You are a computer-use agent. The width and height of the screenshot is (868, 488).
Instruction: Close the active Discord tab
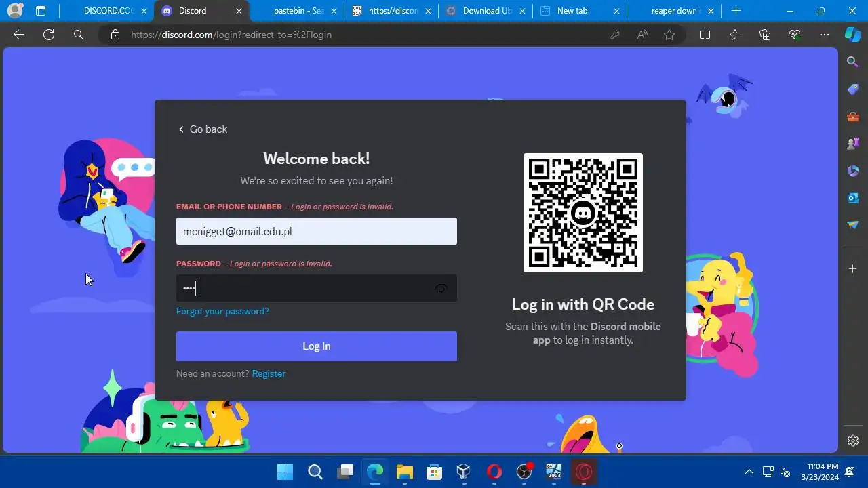(x=239, y=11)
